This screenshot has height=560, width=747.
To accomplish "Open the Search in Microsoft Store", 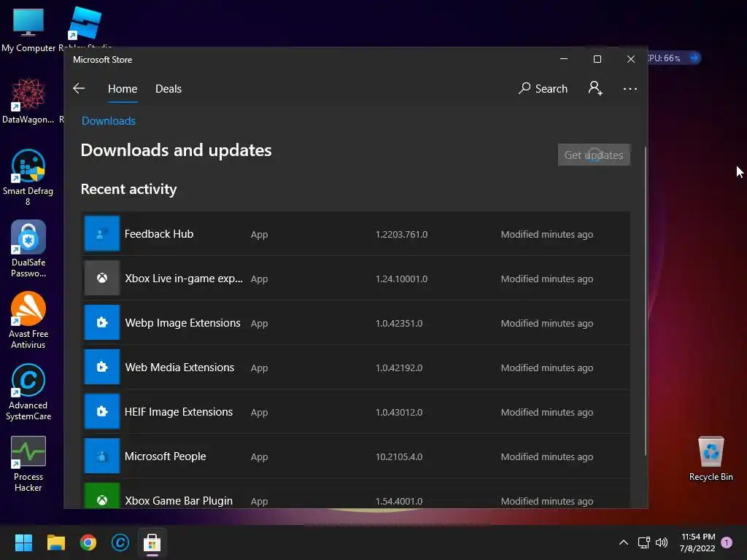I will pyautogui.click(x=543, y=88).
